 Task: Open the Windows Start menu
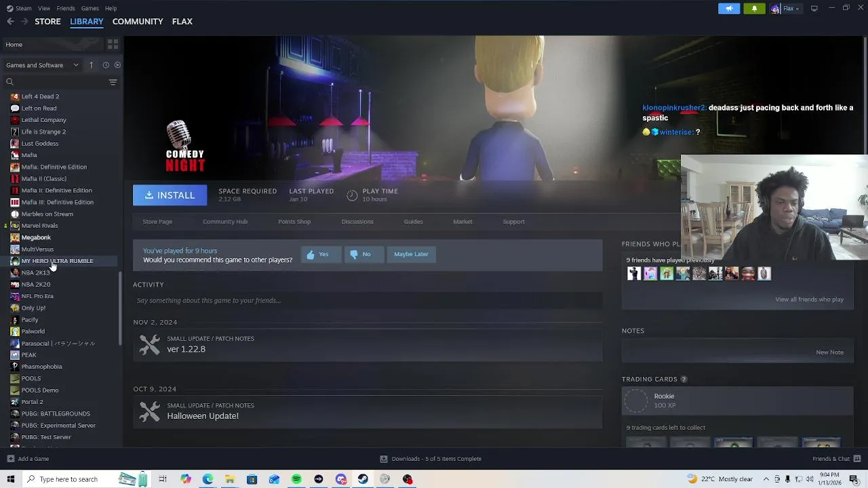[x=10, y=479]
